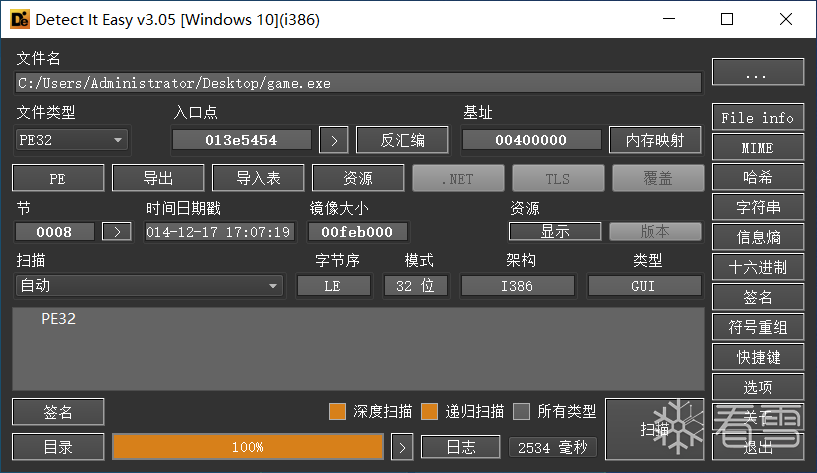Screen dimensions: 817x473
Task: Open the 快捷键 shortcuts dialog
Action: (758, 357)
